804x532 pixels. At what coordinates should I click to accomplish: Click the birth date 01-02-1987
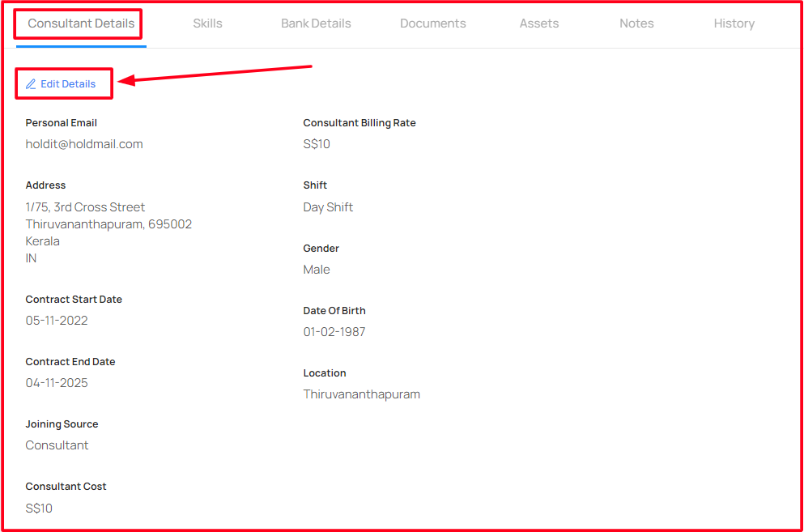click(x=334, y=332)
